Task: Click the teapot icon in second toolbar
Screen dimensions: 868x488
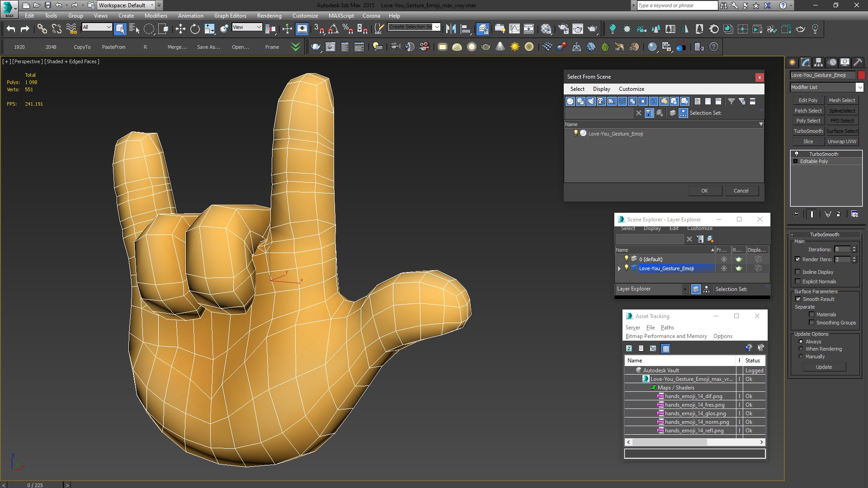Action: 316,47
